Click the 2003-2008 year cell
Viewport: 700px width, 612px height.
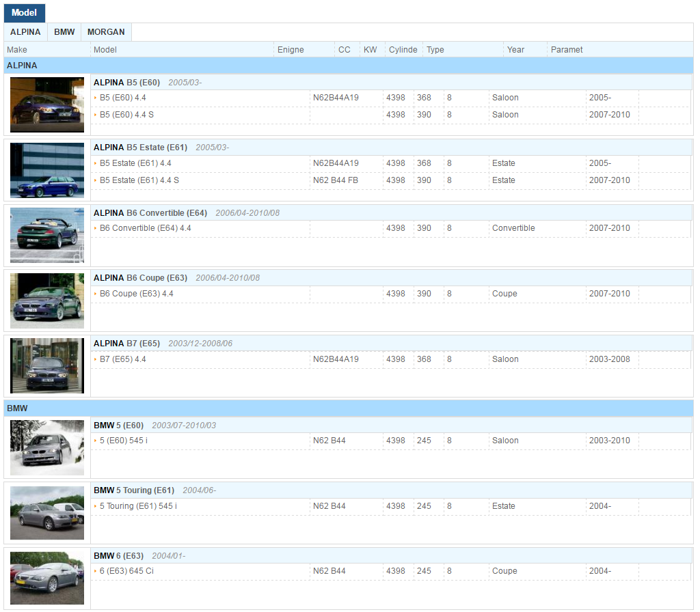[609, 359]
